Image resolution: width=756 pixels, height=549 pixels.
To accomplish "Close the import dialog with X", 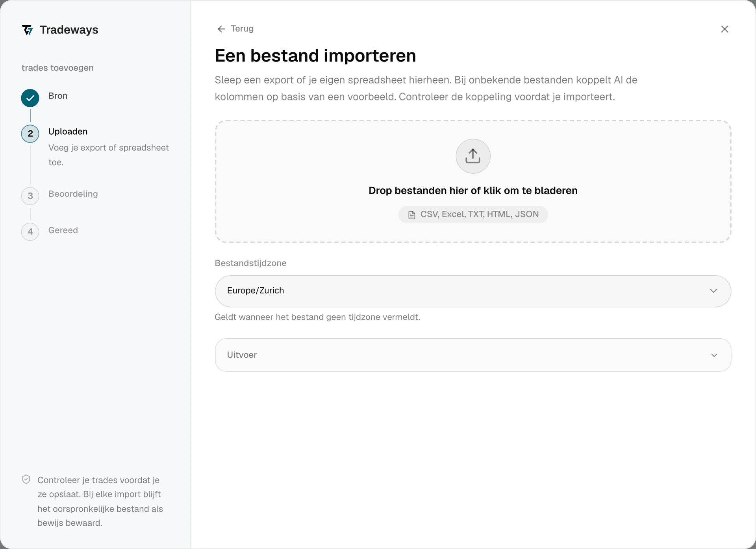I will [724, 29].
